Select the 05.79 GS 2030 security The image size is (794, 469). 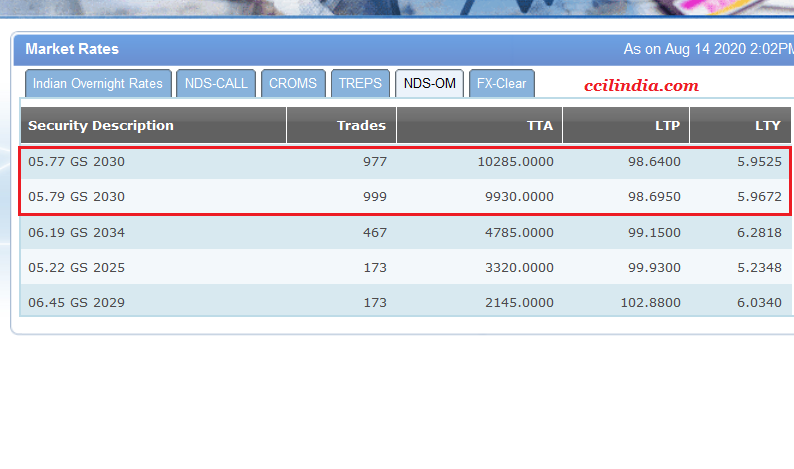coord(76,197)
